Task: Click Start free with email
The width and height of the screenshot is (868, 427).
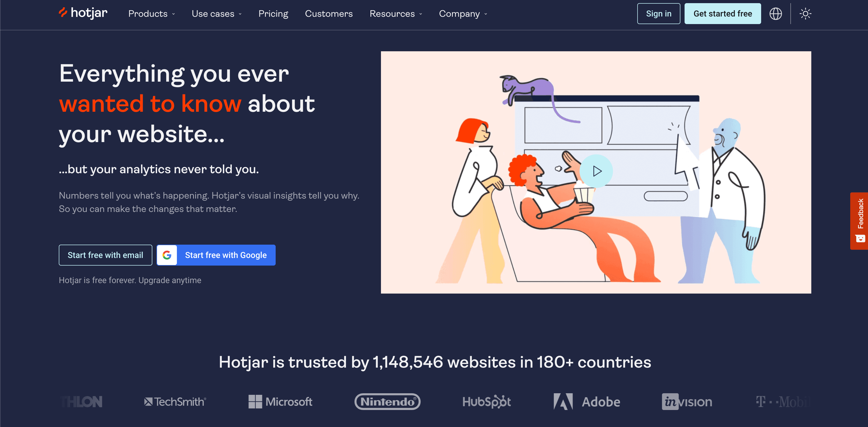Action: click(x=106, y=255)
